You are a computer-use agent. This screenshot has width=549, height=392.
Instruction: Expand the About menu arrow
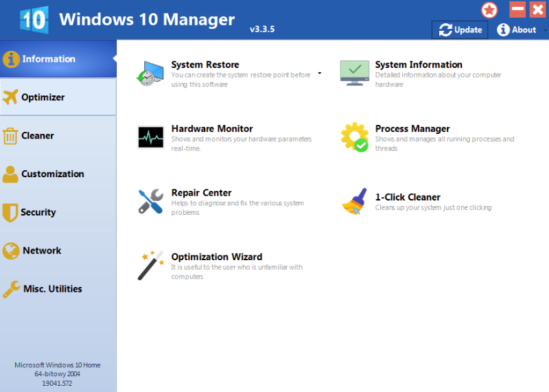[546, 30]
